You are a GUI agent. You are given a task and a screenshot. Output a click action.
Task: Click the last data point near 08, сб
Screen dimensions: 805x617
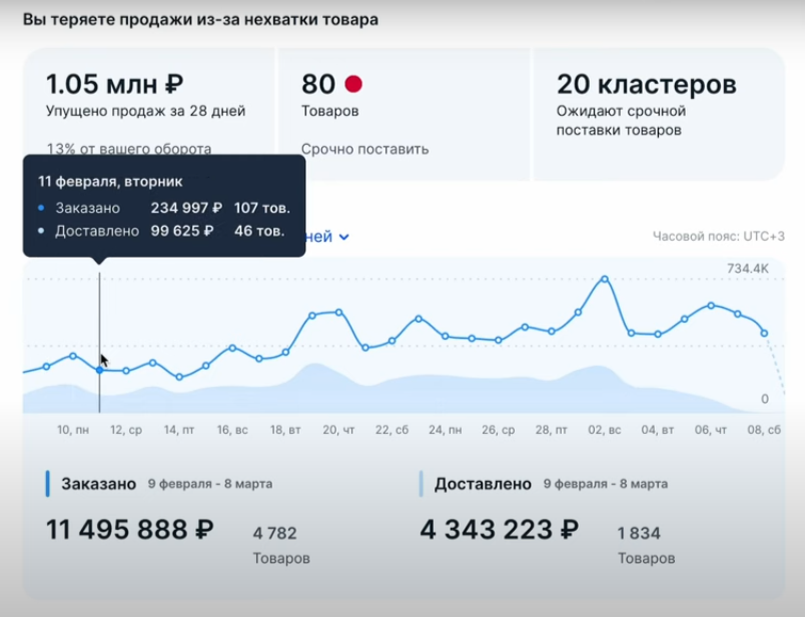tap(766, 335)
